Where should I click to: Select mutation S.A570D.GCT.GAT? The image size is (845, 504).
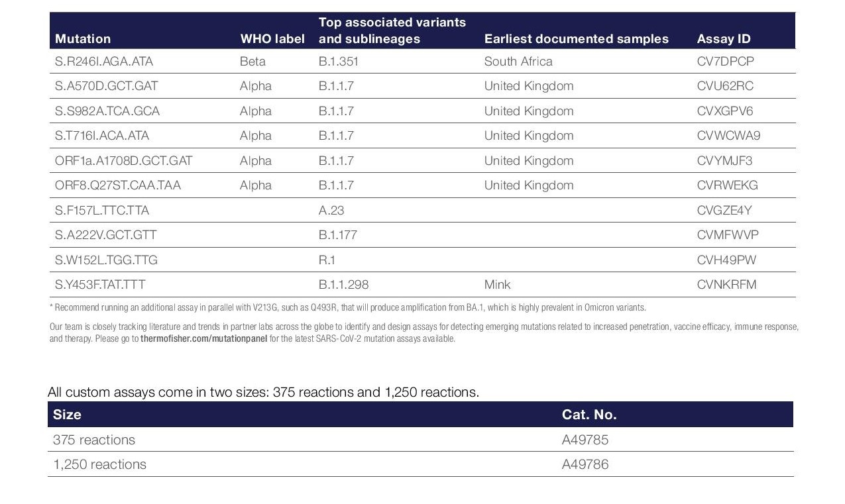[x=107, y=86]
